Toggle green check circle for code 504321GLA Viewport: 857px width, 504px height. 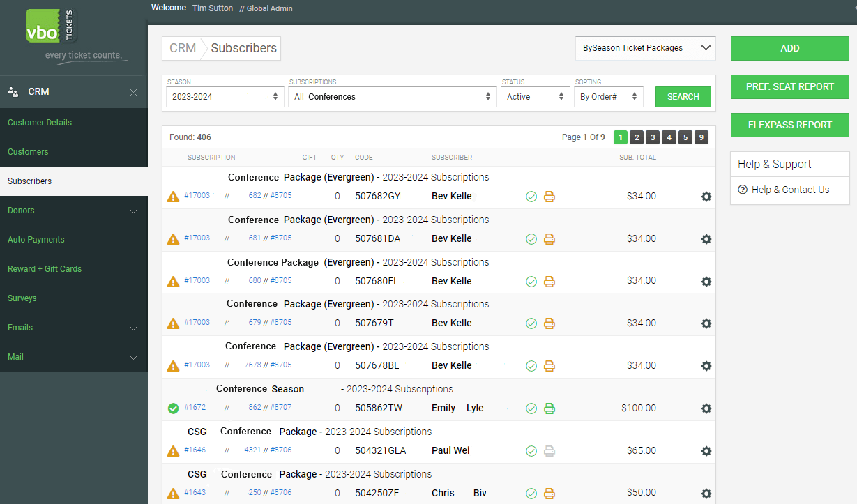tap(531, 451)
